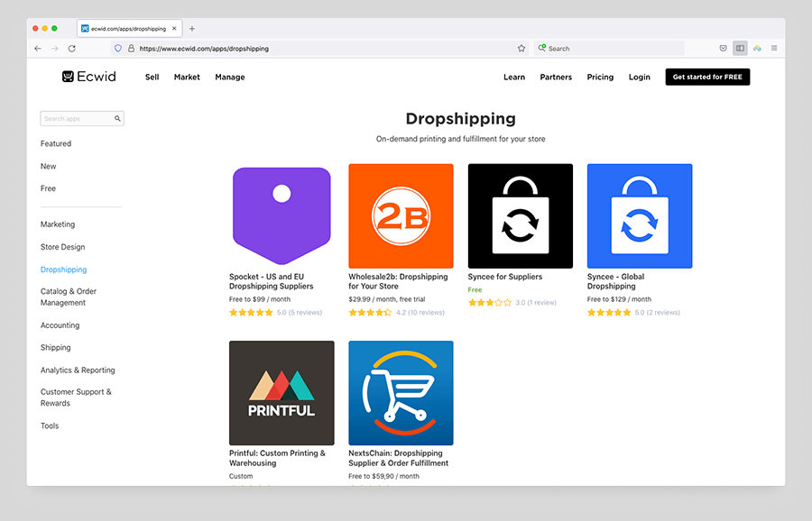Open Catalog & Order Management category
The height and width of the screenshot is (521, 812).
69,297
